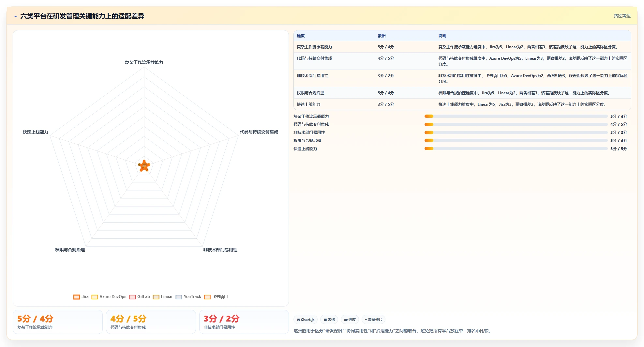
Task: Click the progress bar for 复杂工作流承载能力
Action: point(516,116)
